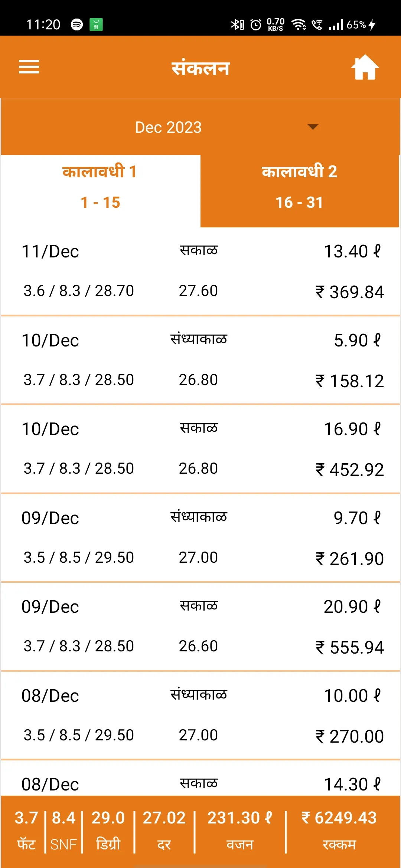This screenshot has height=868, width=401.
Task: Tap the alarm clock status icon
Action: click(x=256, y=24)
